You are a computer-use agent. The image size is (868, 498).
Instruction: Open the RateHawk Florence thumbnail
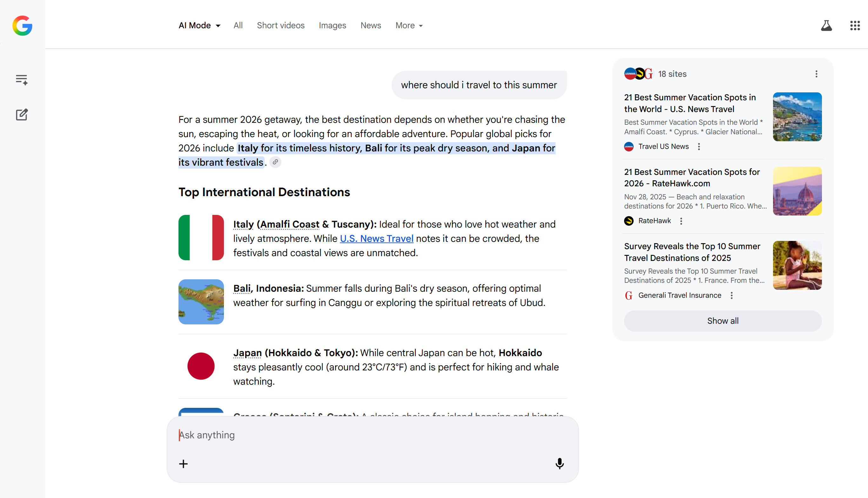click(797, 191)
